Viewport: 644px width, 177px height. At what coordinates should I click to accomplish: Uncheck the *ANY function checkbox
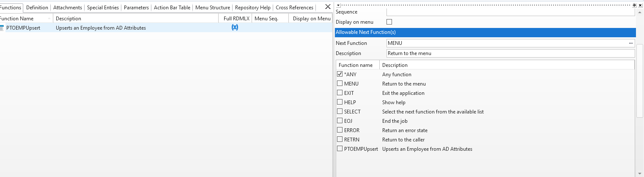340,74
